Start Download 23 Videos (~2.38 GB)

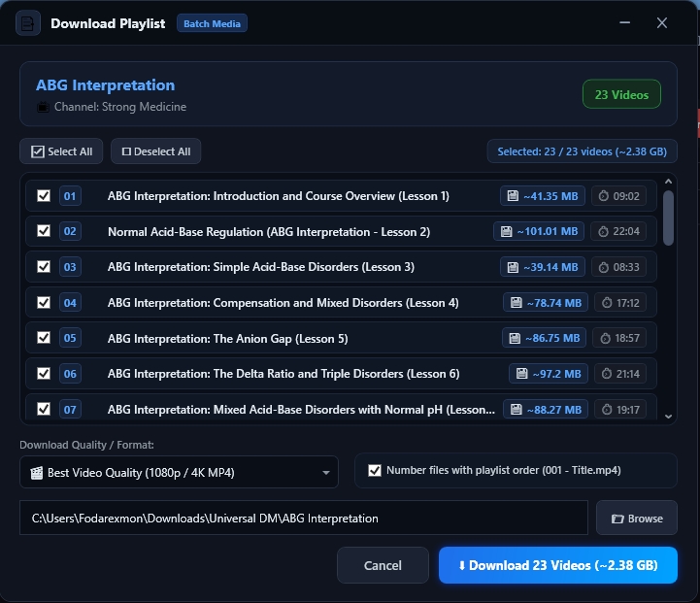coord(558,565)
